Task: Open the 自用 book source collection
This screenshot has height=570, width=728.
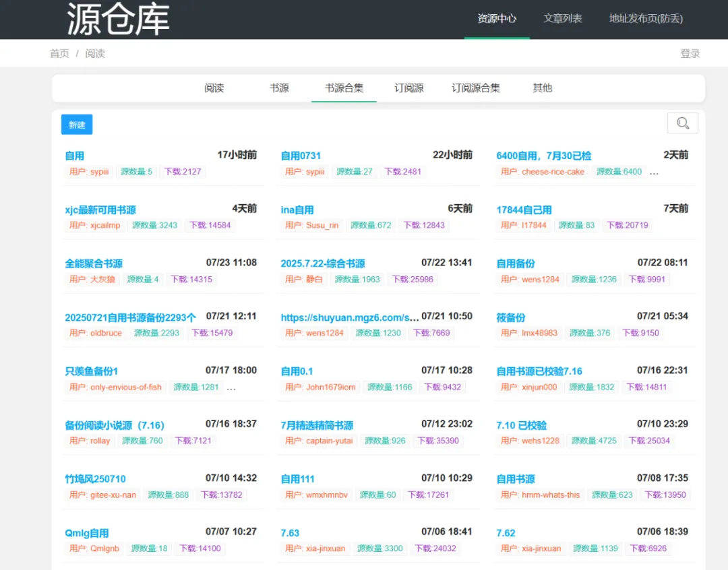Action: [x=75, y=155]
